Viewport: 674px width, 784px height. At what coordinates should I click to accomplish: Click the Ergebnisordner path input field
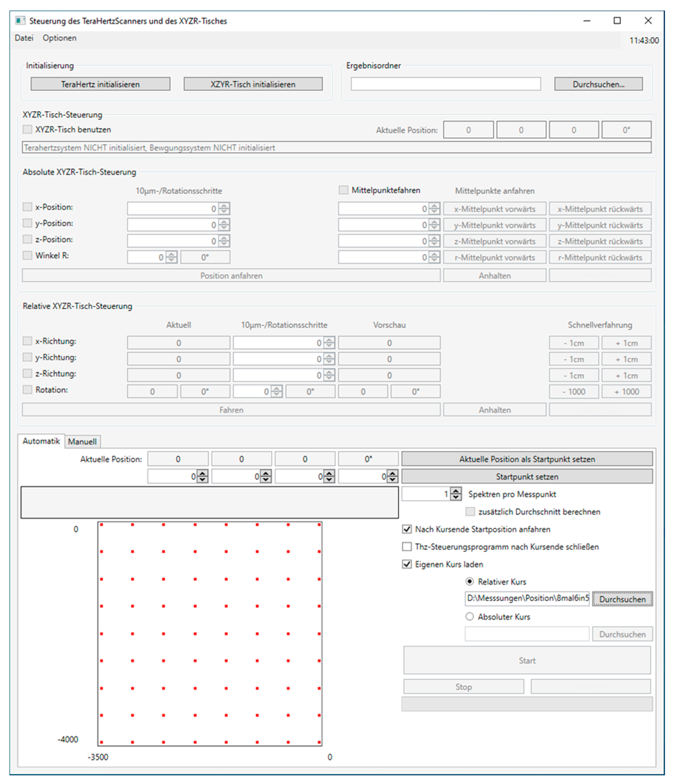pyautogui.click(x=445, y=84)
